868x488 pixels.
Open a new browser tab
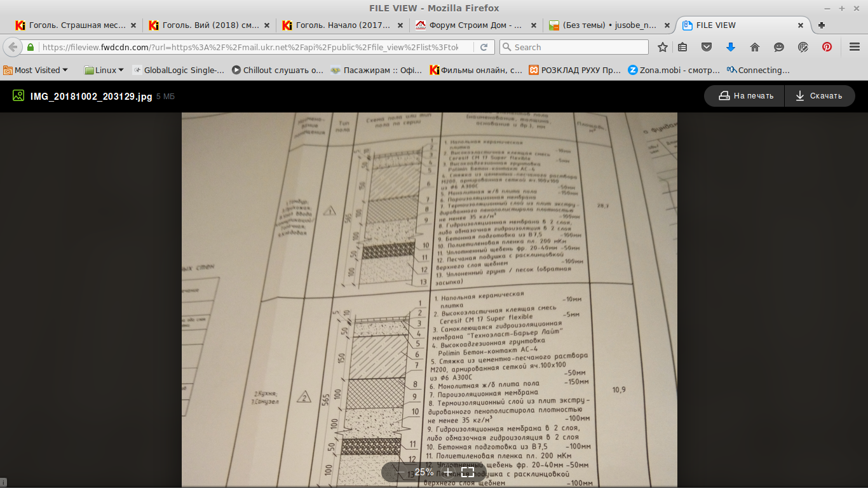822,25
